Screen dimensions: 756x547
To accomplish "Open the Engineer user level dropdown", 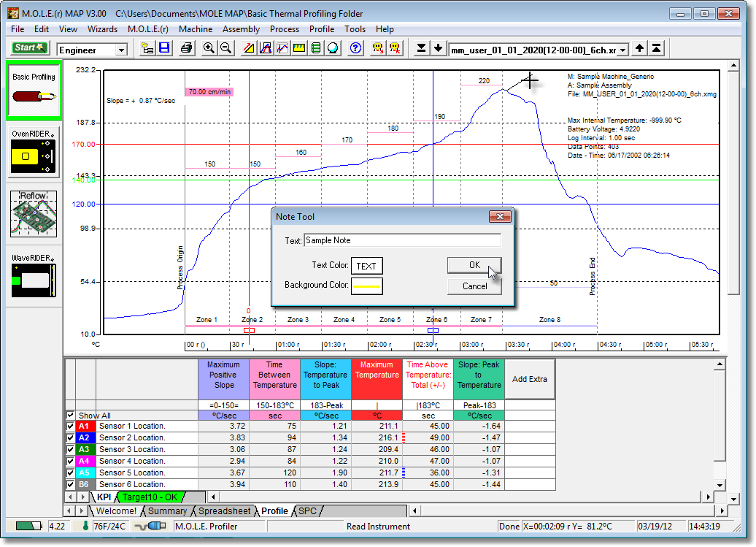I will 121,50.
